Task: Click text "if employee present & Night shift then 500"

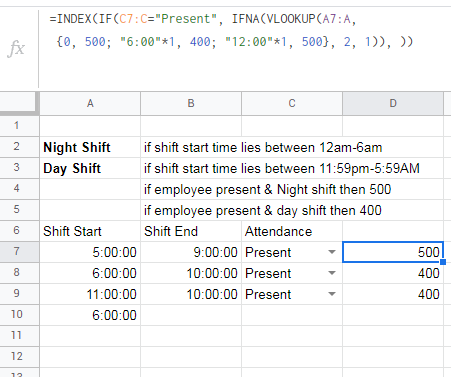Action: (x=267, y=190)
